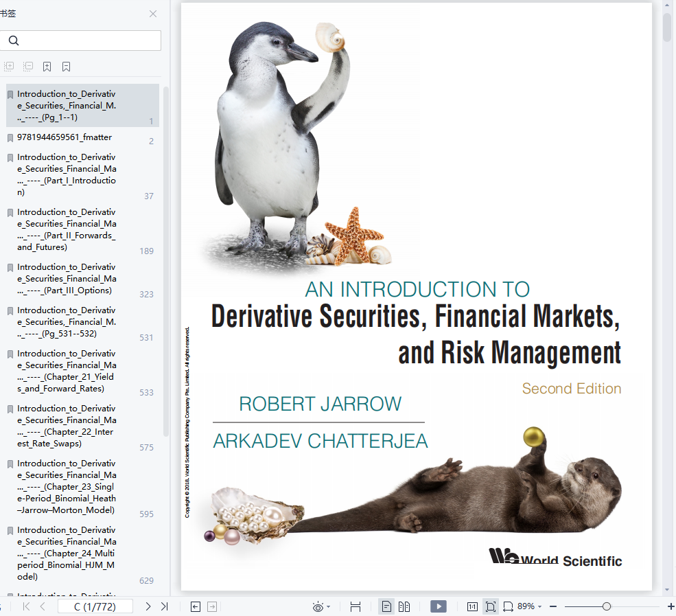Close the bookmarks panel
Viewport: 676px width, 616px height.
click(x=152, y=14)
